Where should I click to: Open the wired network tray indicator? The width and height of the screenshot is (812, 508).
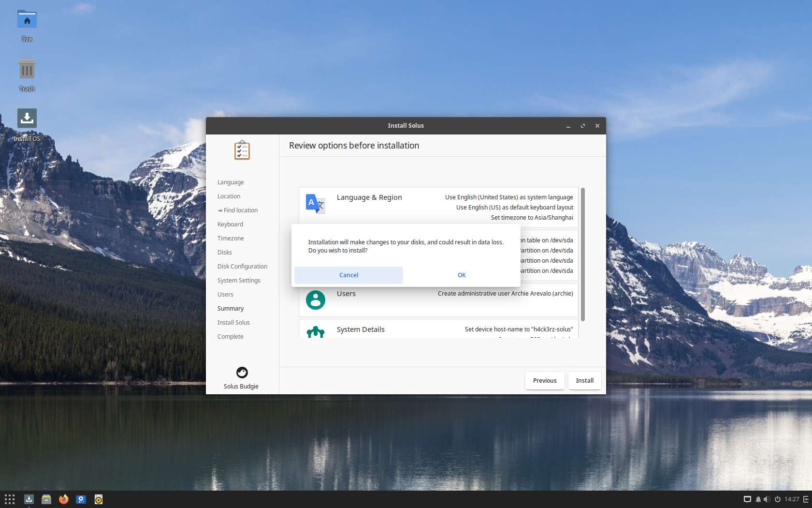pyautogui.click(x=747, y=499)
